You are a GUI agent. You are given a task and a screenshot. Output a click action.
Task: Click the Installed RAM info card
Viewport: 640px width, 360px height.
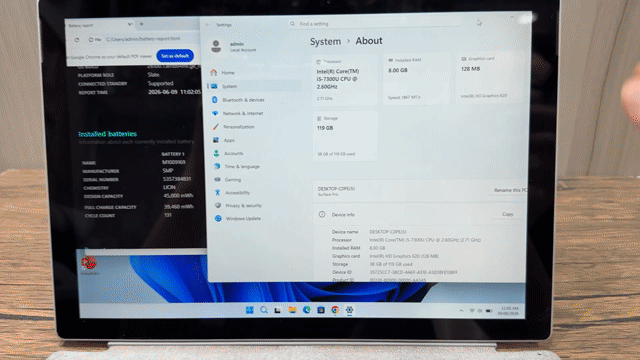416,78
